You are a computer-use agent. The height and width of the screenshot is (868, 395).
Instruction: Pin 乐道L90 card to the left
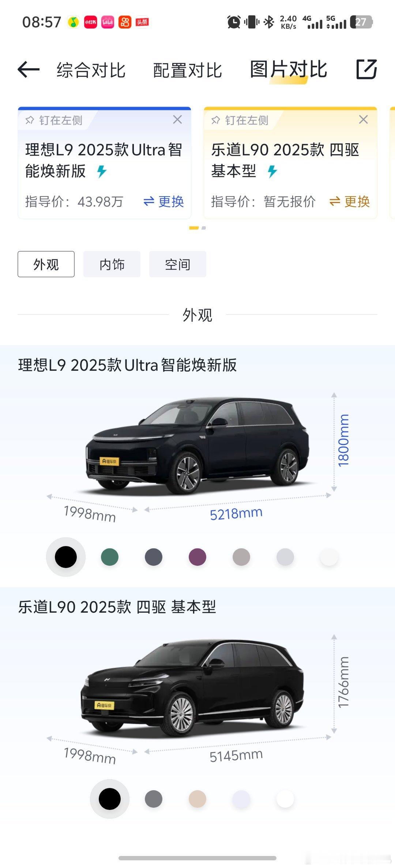240,120
